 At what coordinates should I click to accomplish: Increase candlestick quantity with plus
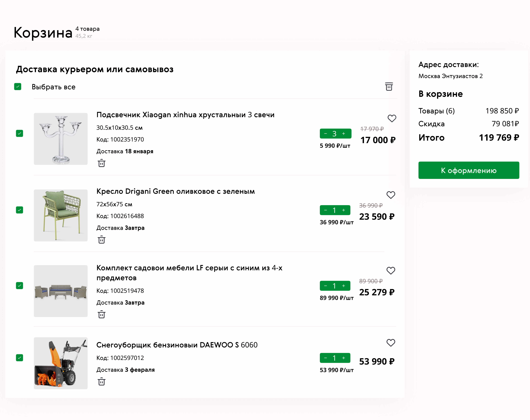(344, 133)
